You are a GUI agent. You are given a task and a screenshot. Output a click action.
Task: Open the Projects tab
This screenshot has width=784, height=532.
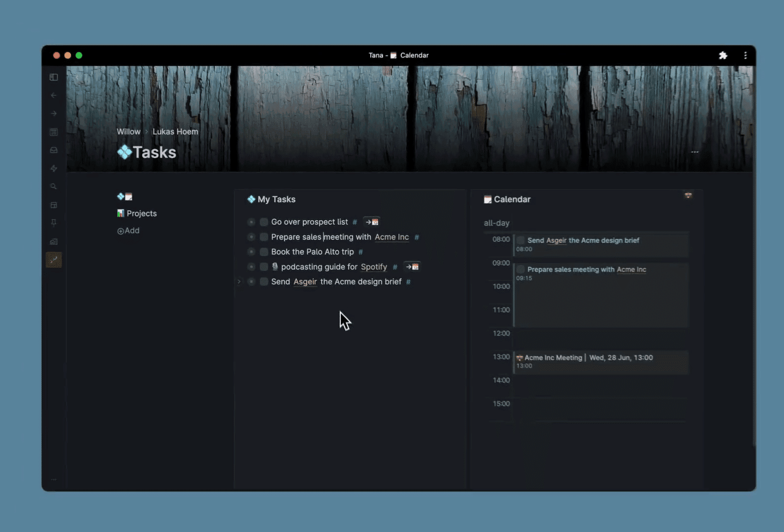click(x=137, y=213)
